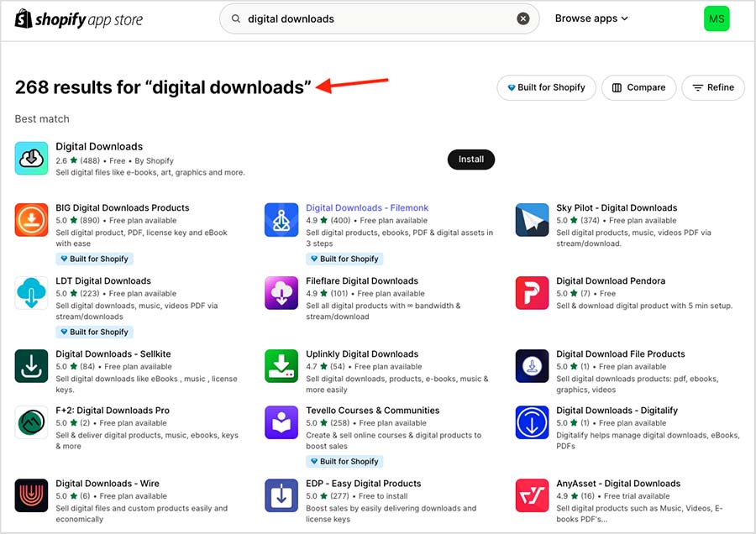
Task: Expand the Browse apps dropdown
Action: (591, 18)
